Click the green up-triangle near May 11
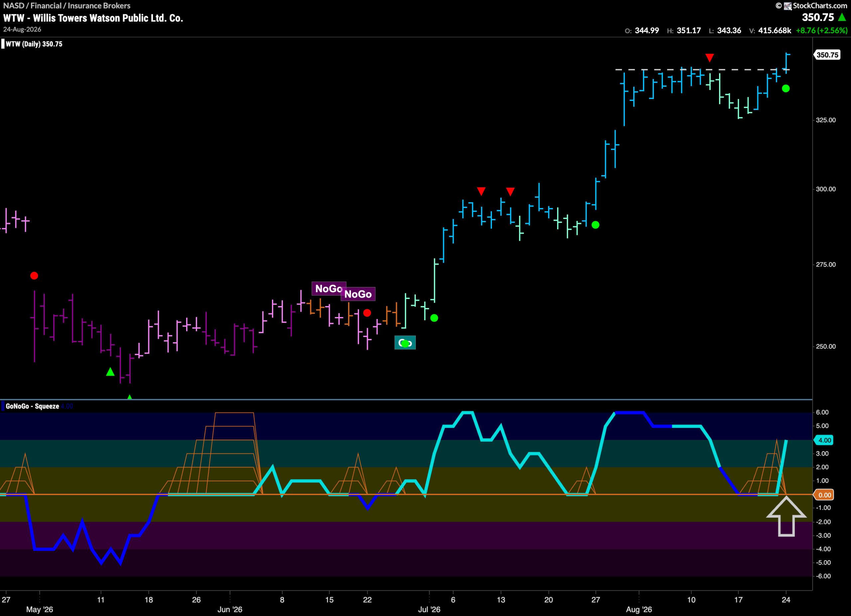Viewport: 851px width, 616px height. (110, 372)
